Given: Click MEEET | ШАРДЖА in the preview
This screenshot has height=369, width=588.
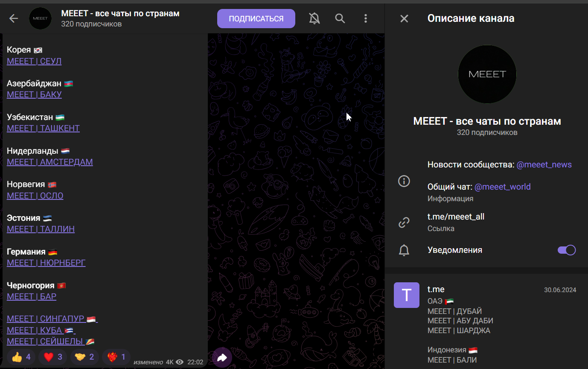Looking at the screenshot, I should [459, 331].
